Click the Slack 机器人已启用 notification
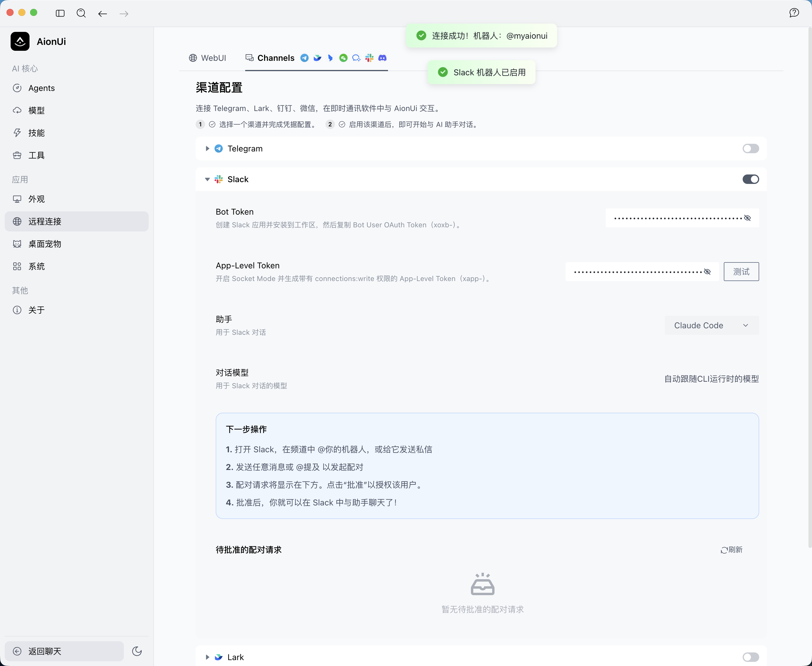Screen dimensions: 812x666 [481, 72]
